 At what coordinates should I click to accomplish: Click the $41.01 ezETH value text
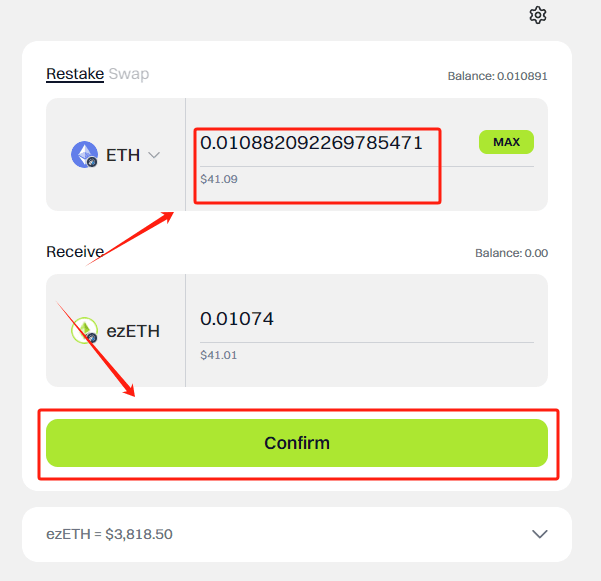pos(219,355)
